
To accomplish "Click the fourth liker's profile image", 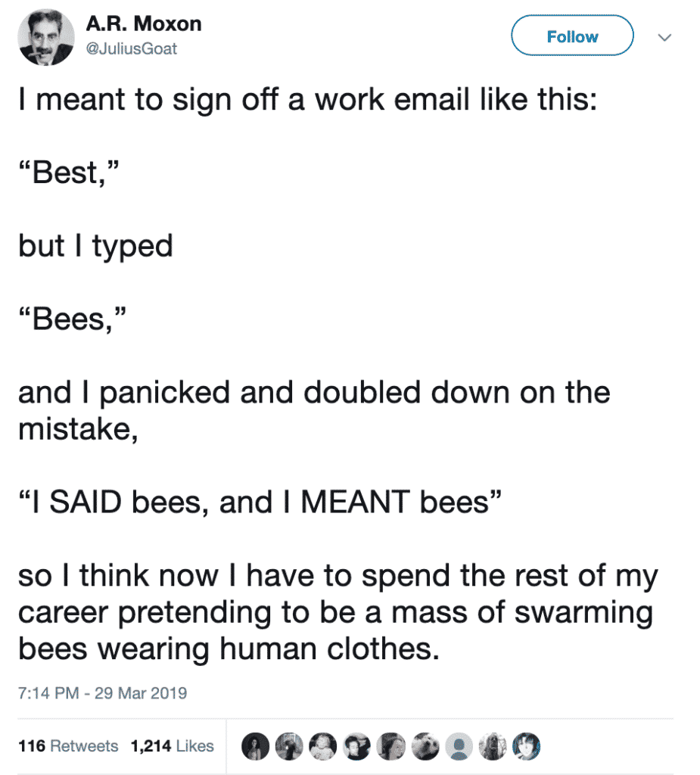I will click(357, 745).
